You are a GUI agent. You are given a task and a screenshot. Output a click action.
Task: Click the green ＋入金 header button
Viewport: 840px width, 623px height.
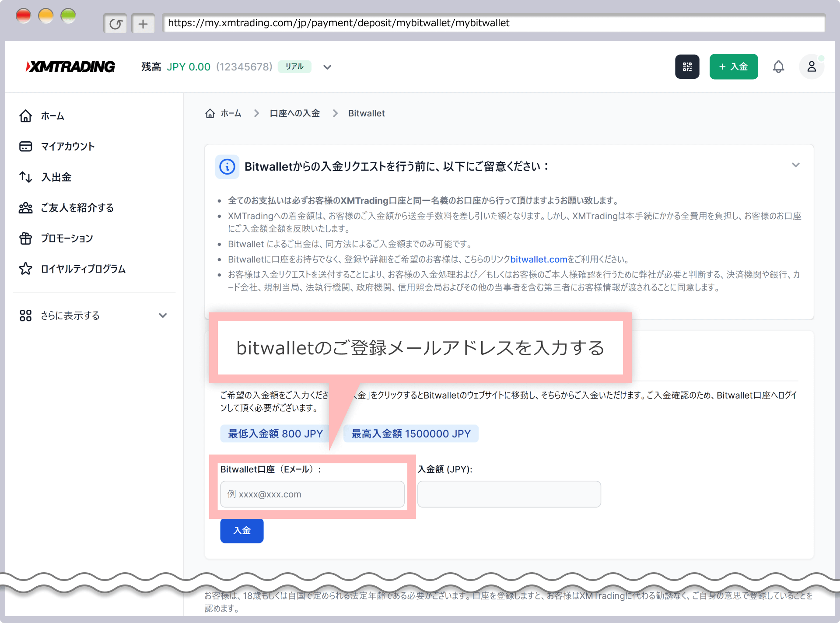(733, 66)
